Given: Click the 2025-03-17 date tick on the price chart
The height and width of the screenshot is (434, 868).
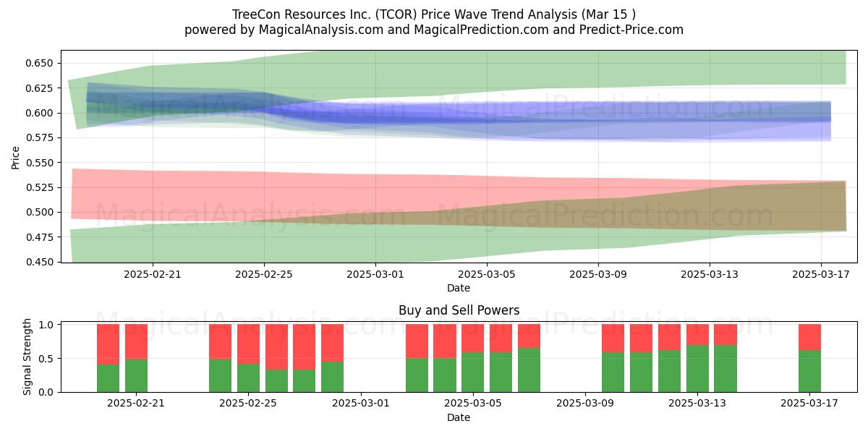Looking at the screenshot, I should point(821,274).
